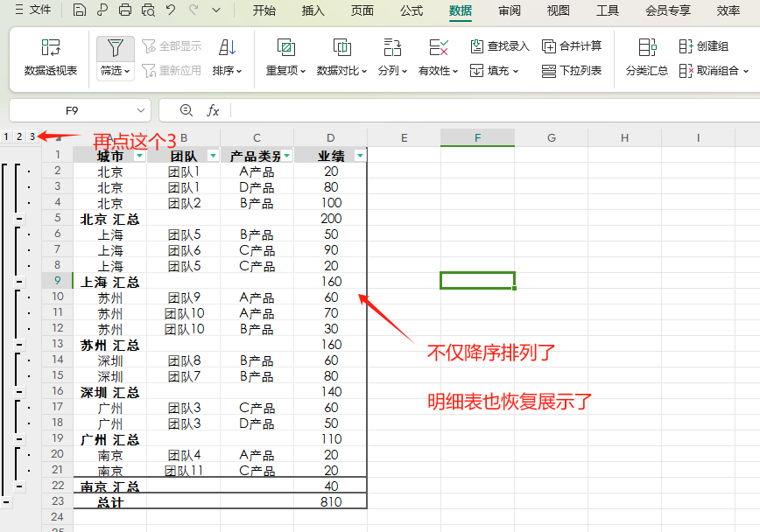760x532 pixels.
Task: Open the 产品类别 filter dropdown
Action: (287, 156)
